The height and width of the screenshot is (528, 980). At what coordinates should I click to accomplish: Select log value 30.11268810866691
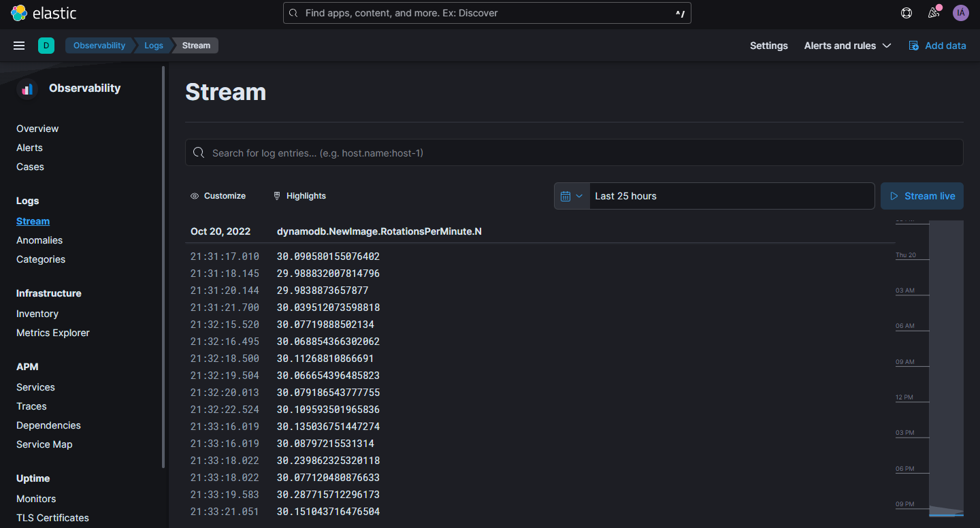click(x=325, y=359)
